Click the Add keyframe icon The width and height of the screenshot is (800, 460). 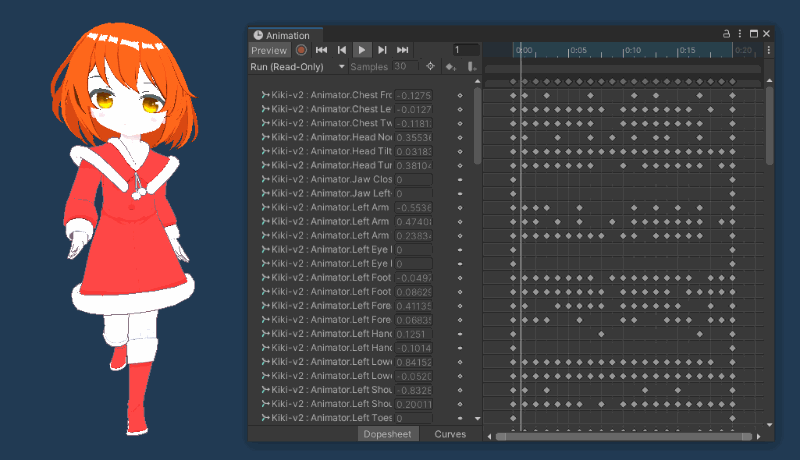tap(451, 67)
